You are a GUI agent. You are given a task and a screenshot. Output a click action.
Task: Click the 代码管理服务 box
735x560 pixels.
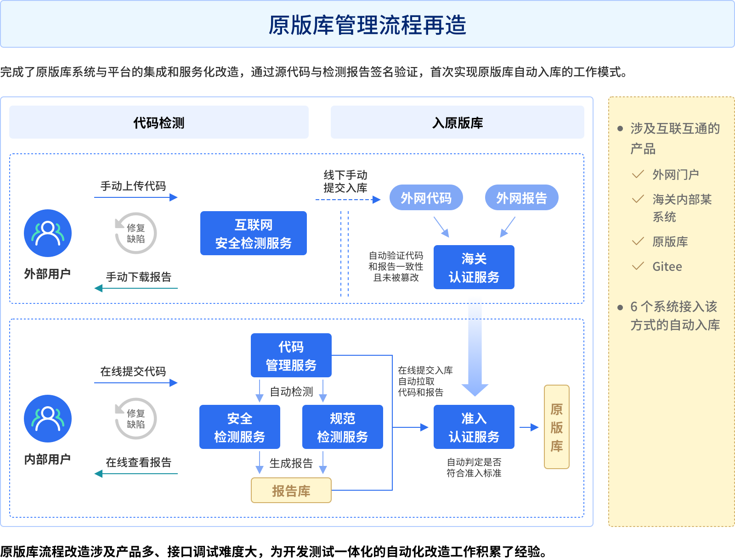tap(291, 355)
